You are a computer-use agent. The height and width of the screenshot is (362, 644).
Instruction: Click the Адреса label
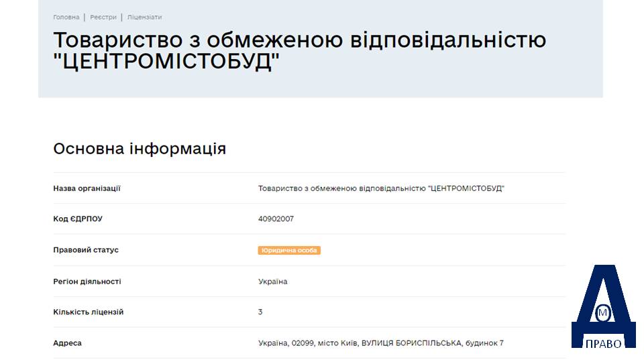(67, 343)
